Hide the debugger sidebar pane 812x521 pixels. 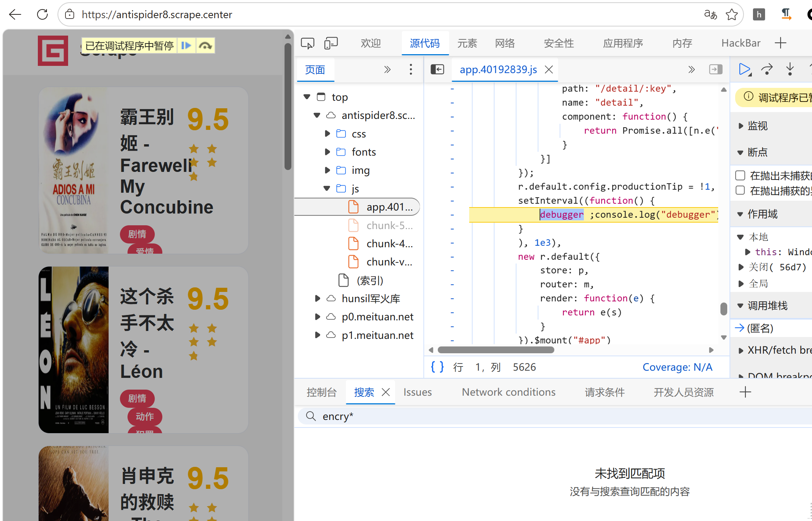(x=716, y=69)
